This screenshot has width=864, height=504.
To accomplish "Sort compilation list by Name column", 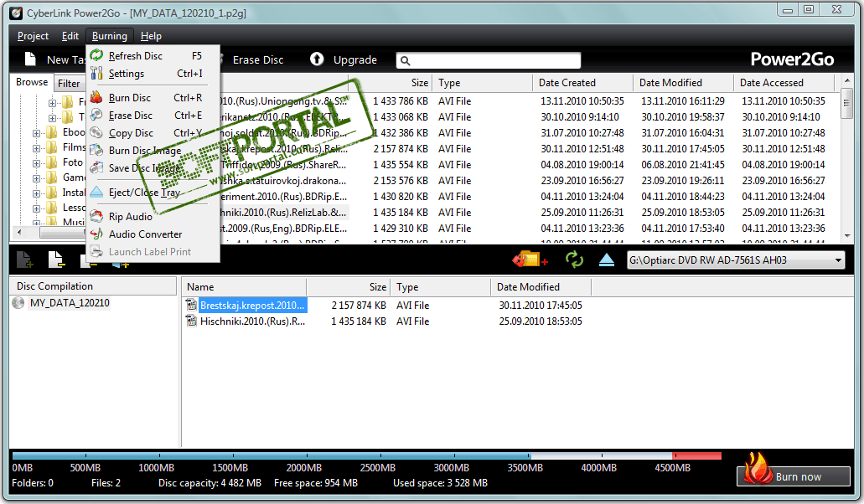I will click(x=244, y=286).
